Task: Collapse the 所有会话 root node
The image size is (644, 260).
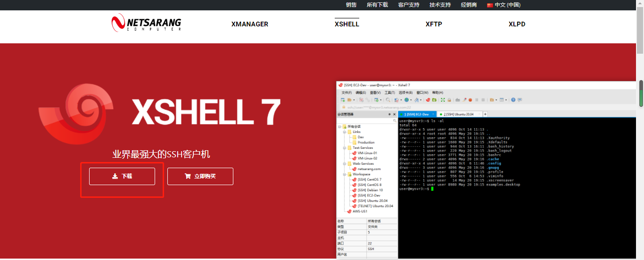Action: click(340, 127)
